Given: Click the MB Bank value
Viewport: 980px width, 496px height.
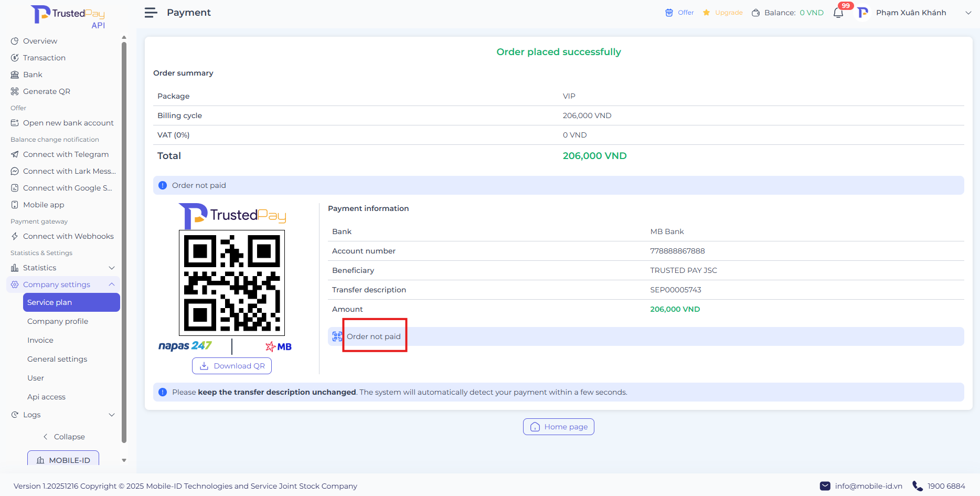Looking at the screenshot, I should 667,231.
